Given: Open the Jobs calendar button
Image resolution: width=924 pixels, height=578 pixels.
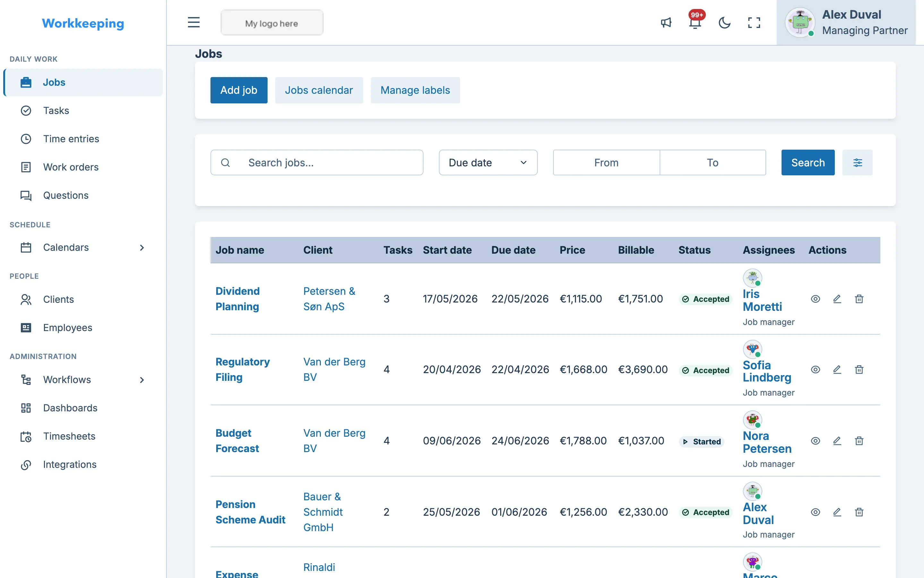Looking at the screenshot, I should click(319, 90).
